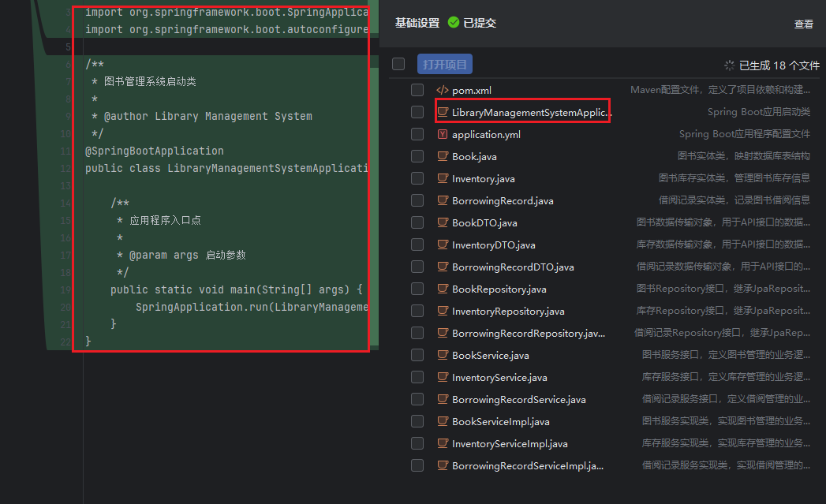The image size is (826, 504).
Task: Open BookRepository.java from the file list
Action: point(499,289)
